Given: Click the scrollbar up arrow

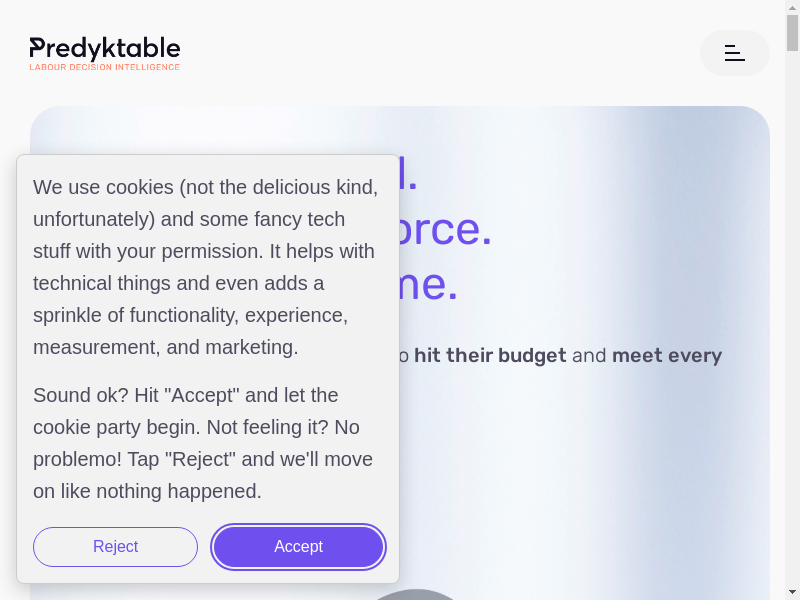Looking at the screenshot, I should pos(792,7).
